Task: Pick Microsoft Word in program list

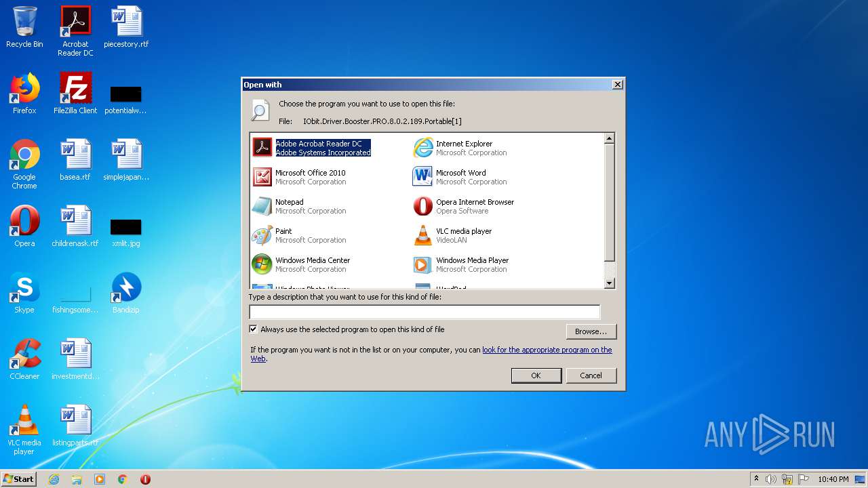Action: click(x=460, y=177)
